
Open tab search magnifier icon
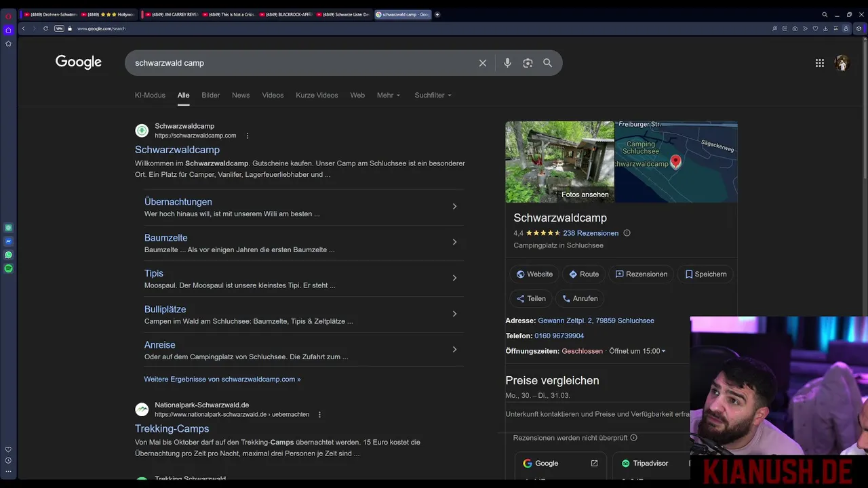tap(825, 14)
